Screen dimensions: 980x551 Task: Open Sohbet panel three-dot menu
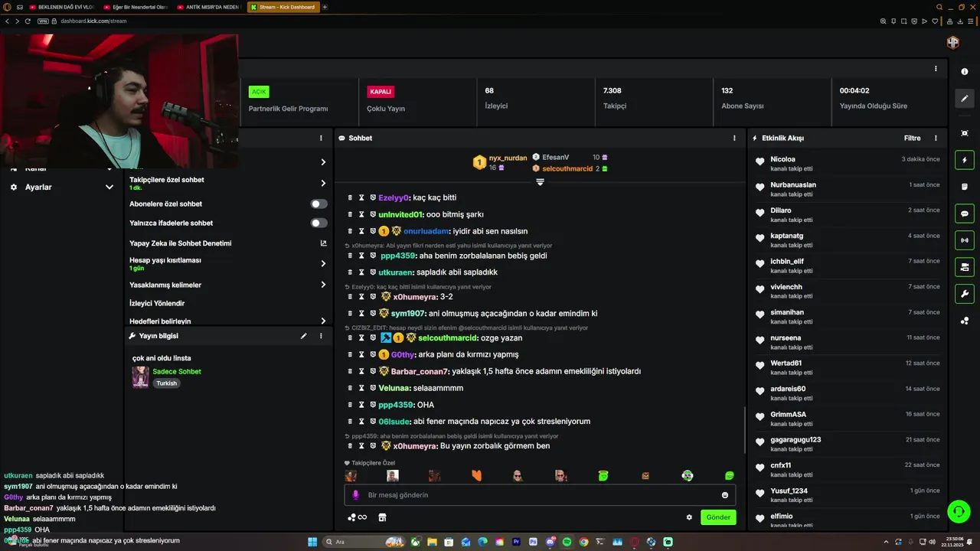click(x=734, y=139)
